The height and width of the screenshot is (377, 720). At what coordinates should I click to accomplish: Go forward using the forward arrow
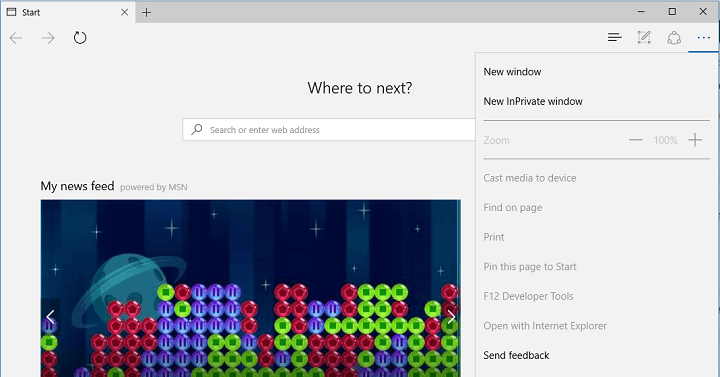[x=48, y=38]
